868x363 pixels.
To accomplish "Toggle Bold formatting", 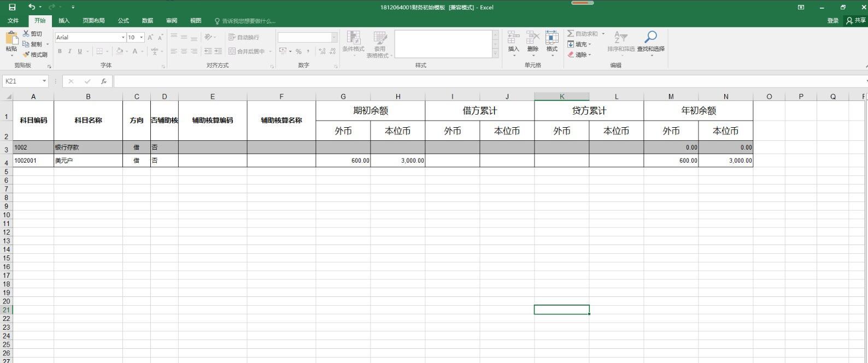I will pyautogui.click(x=60, y=51).
